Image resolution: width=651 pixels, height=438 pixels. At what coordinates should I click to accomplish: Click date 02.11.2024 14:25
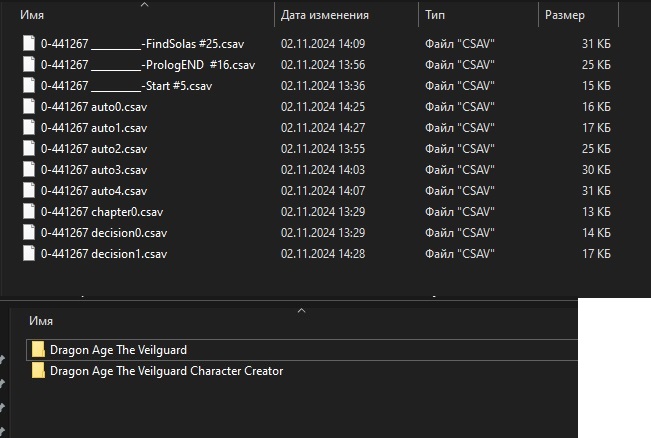323,107
